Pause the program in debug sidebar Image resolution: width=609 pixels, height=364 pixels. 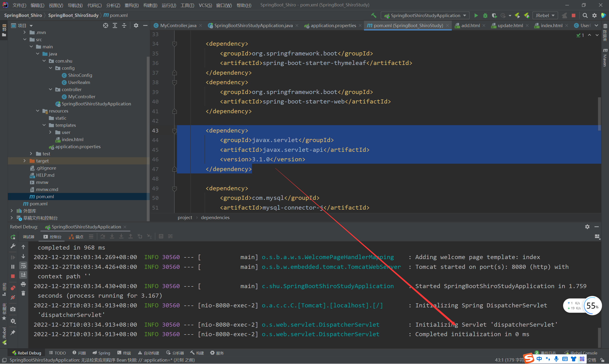(13, 267)
